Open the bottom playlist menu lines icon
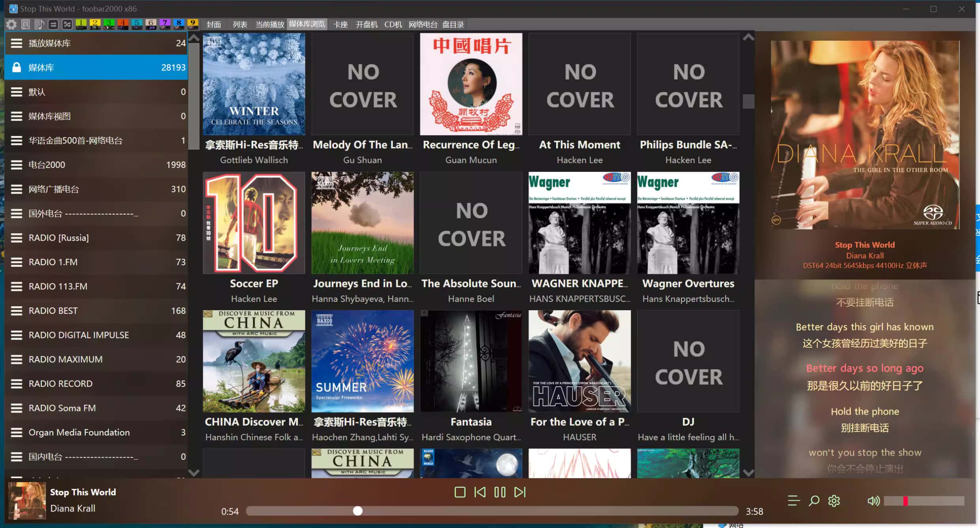 click(793, 501)
